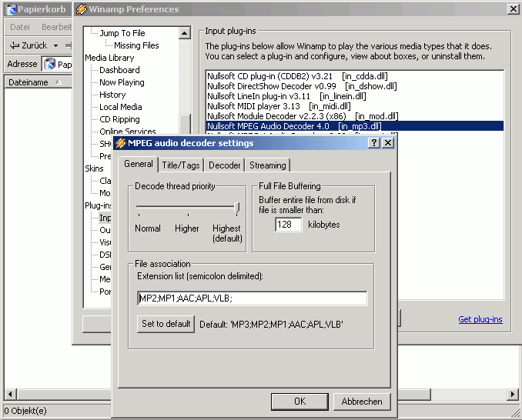Viewport: 522px width, 420px height.
Task: Open the Get plug-ins link
Action: pyautogui.click(x=480, y=319)
